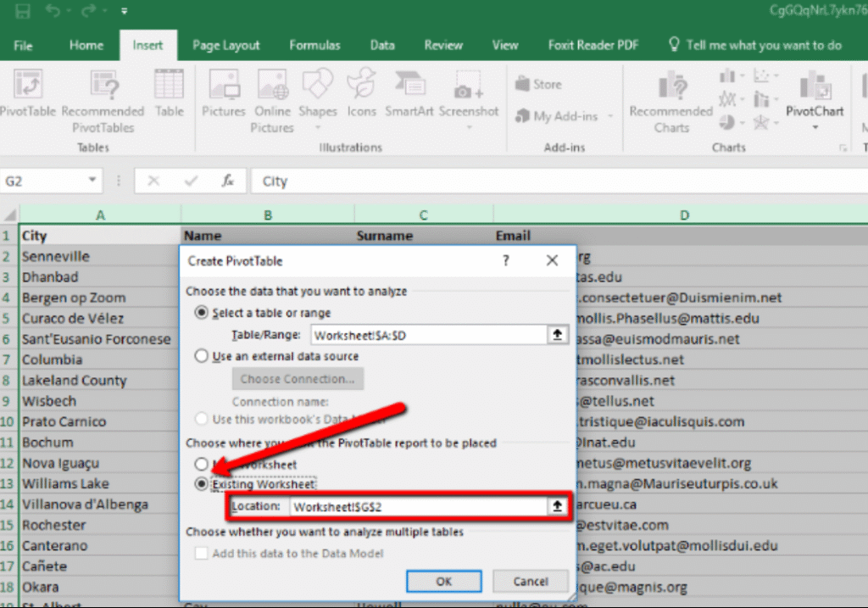The image size is (868, 608).
Task: Open the Foxit Reader PDF tab
Action: [x=593, y=46]
